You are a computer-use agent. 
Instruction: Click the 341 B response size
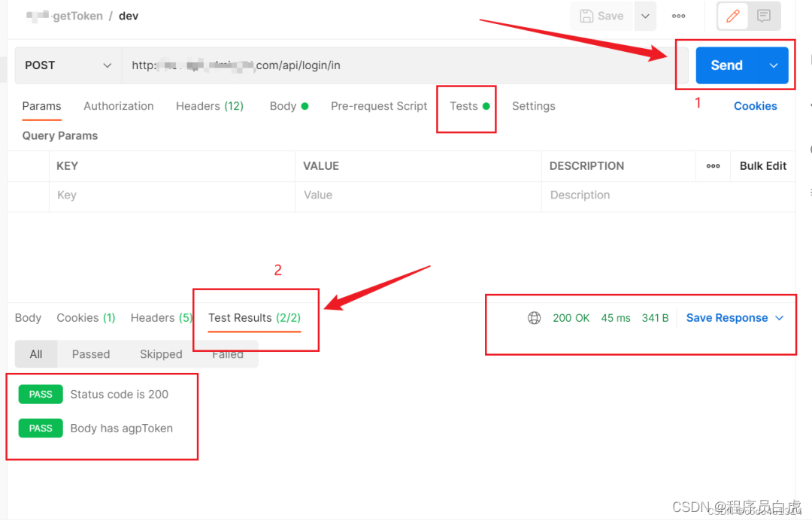tap(655, 318)
